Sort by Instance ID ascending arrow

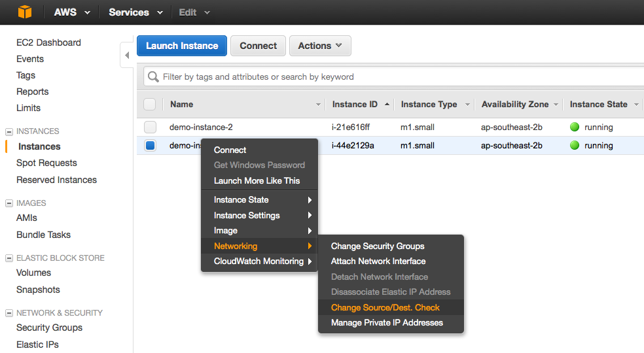click(387, 104)
